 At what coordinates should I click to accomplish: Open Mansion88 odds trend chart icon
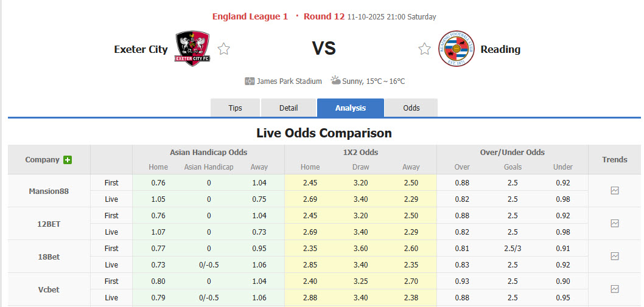tap(614, 191)
